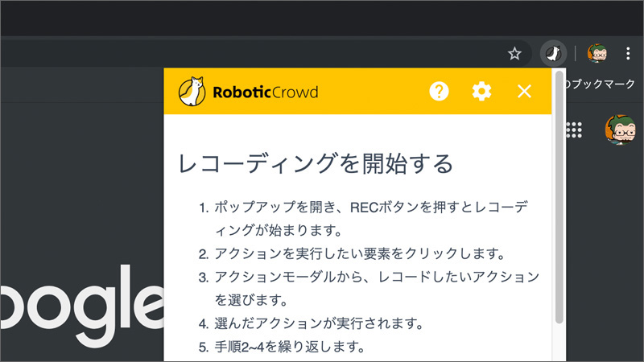644x362 pixels.
Task: Click the Robotic Crowd cat logo in popup header
Action: 192,91
